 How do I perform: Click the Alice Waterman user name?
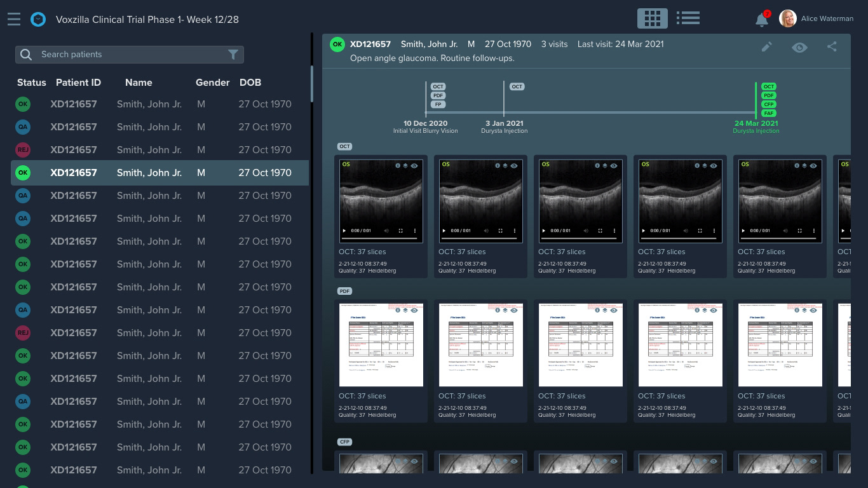click(827, 18)
